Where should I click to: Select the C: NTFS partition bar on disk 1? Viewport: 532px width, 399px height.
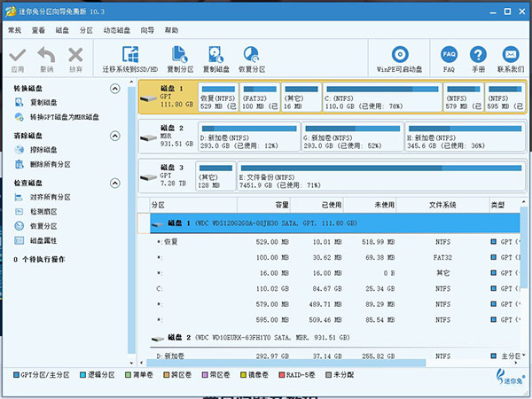pos(381,98)
